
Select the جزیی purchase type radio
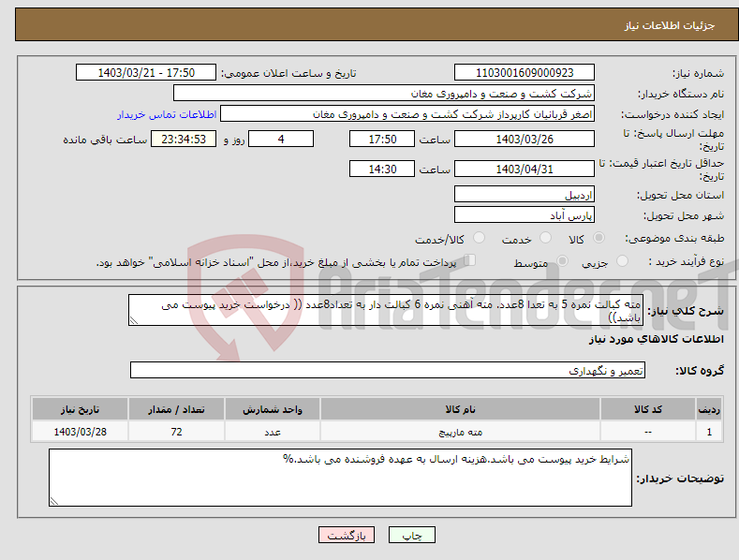(622, 260)
